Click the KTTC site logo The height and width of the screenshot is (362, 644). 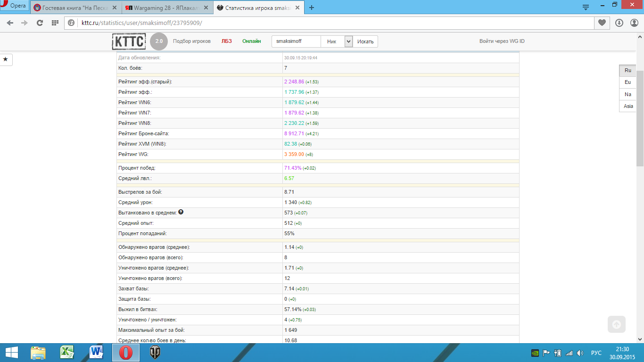pos(129,41)
